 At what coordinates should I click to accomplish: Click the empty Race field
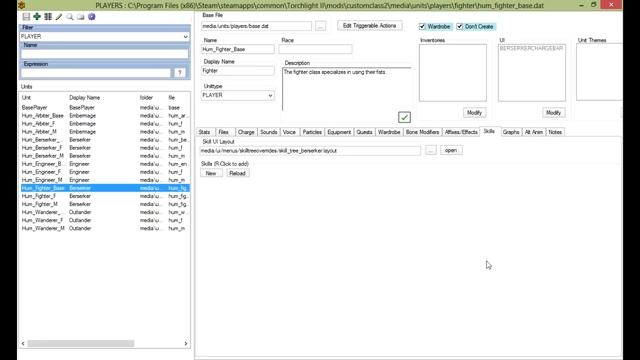click(x=315, y=49)
